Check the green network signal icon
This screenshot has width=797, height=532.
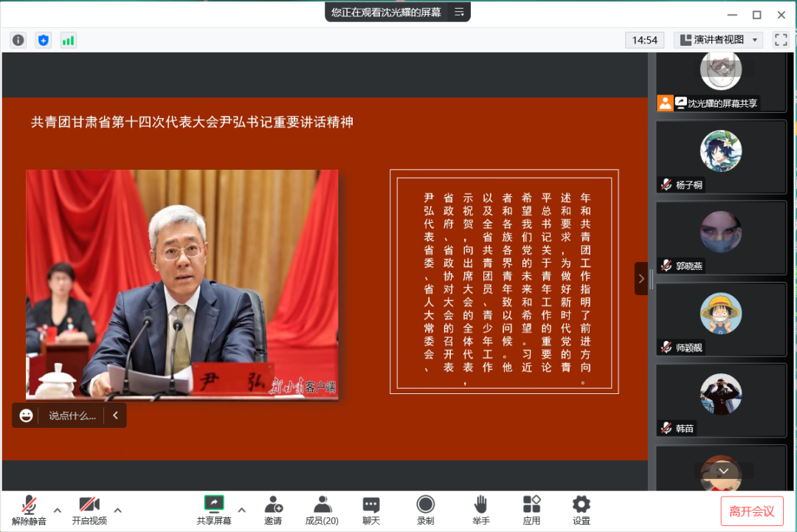pyautogui.click(x=68, y=40)
